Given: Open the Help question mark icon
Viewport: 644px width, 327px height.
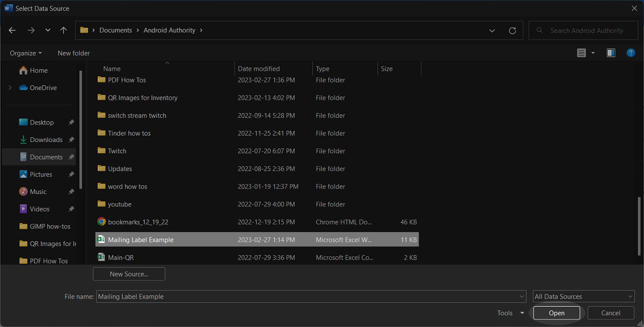Looking at the screenshot, I should coord(631,53).
